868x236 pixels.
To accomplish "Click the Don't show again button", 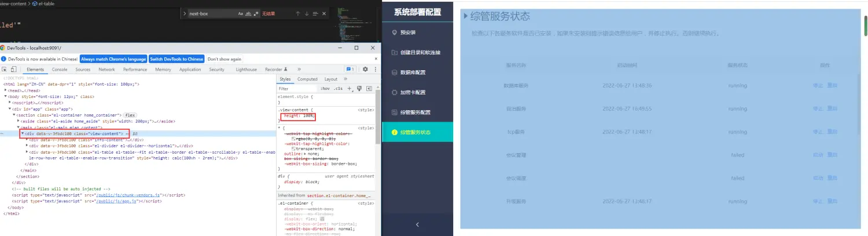I will [x=224, y=59].
